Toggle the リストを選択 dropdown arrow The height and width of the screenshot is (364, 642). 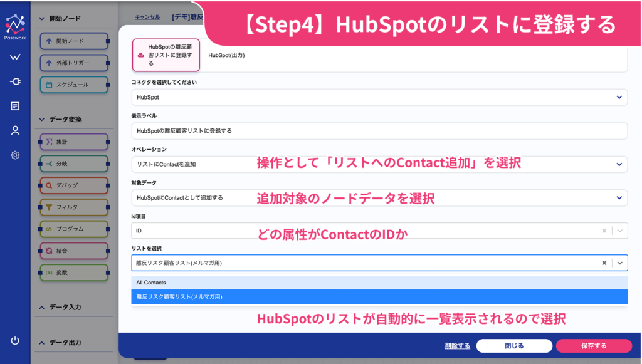pos(620,263)
